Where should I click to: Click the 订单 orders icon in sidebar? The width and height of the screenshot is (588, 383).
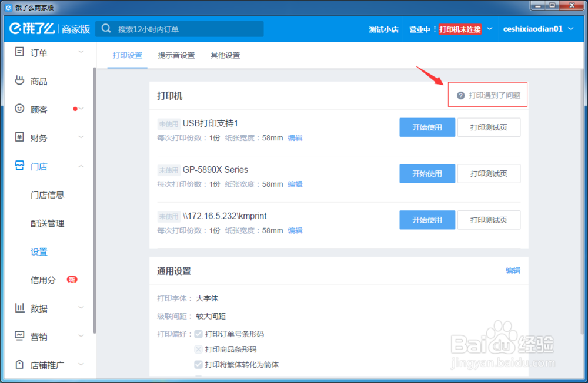[19, 52]
